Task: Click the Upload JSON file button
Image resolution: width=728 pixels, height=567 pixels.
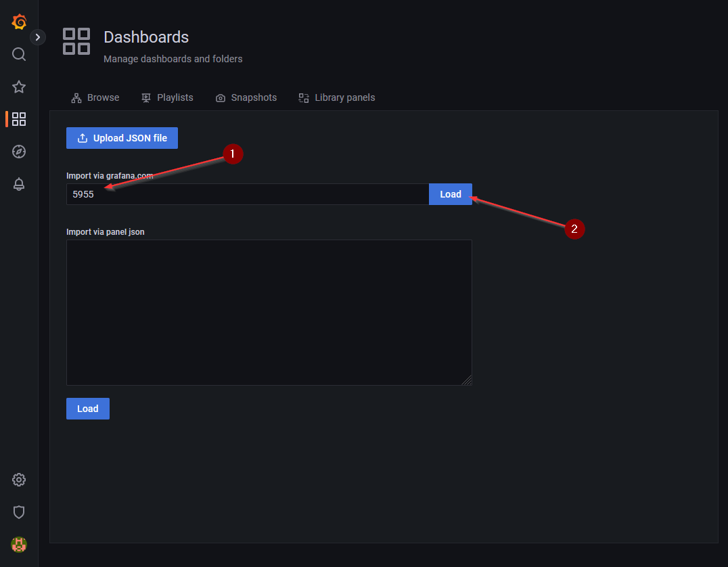Action: click(x=122, y=138)
